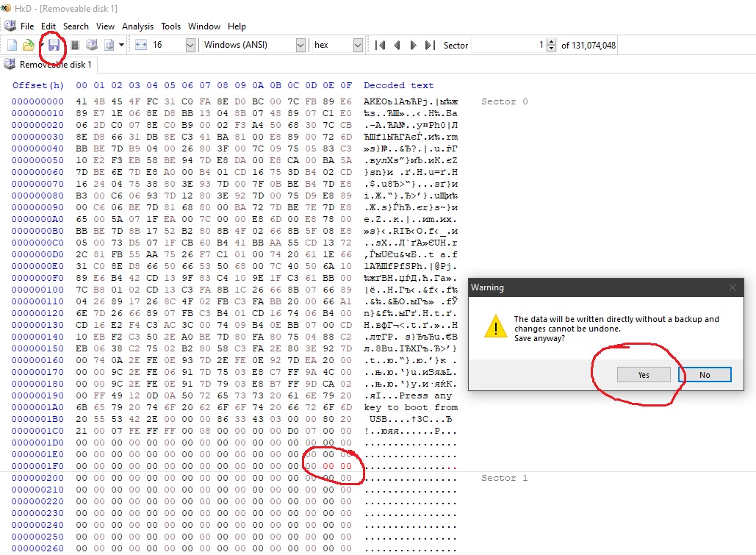The width and height of the screenshot is (756, 555).
Task: Confirm saving by clicking Yes
Action: pyautogui.click(x=644, y=375)
